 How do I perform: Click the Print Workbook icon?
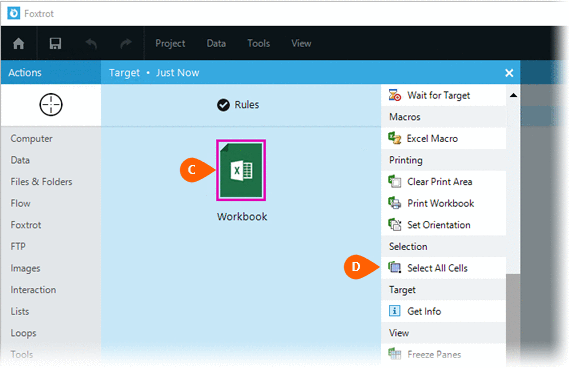pos(395,203)
